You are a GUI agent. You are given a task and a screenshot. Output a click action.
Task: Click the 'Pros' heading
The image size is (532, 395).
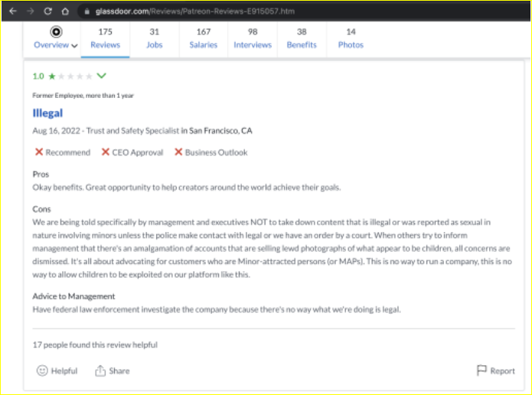pyautogui.click(x=41, y=175)
